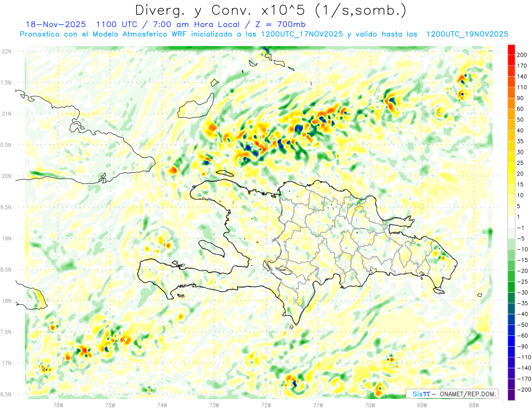
Task: Click the '75W' longitude label
Action: pyautogui.click(x=110, y=405)
